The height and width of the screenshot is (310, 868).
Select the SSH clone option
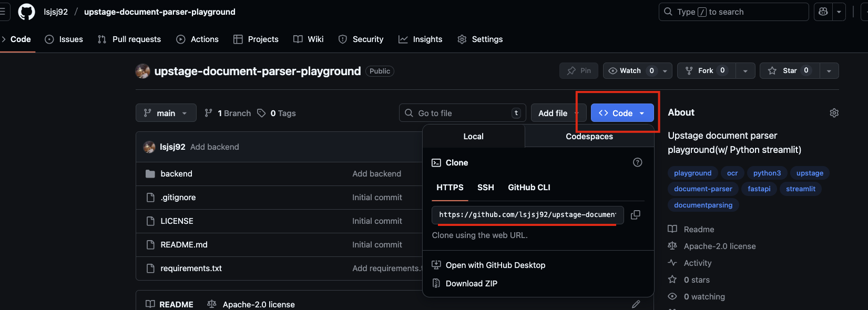tap(486, 188)
